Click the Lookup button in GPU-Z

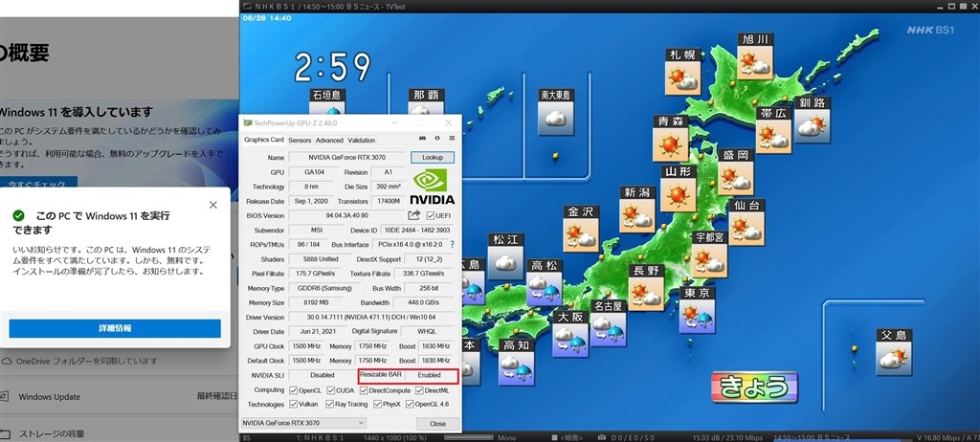coord(433,157)
